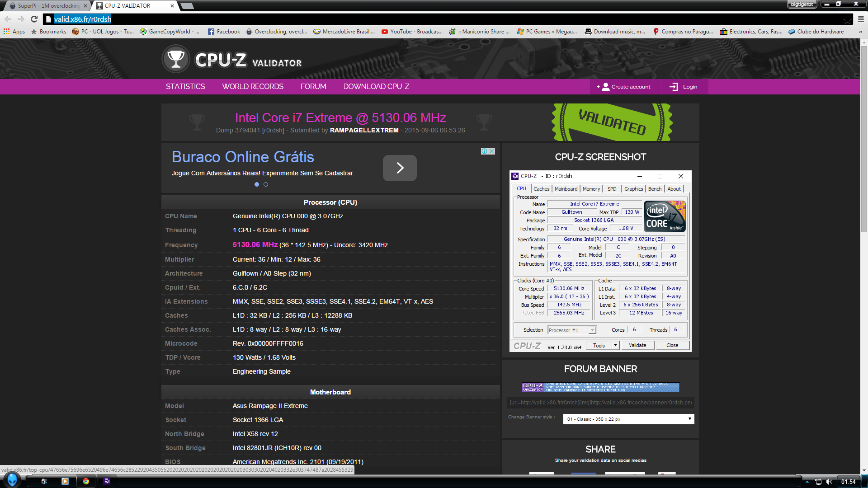
Task: Open a new browser tab
Action: 187,6
